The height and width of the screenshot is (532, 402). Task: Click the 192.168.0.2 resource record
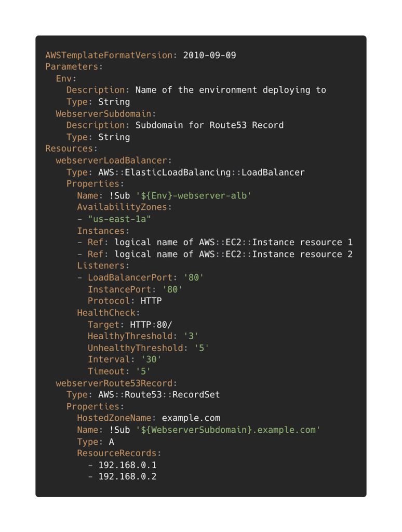click(128, 477)
